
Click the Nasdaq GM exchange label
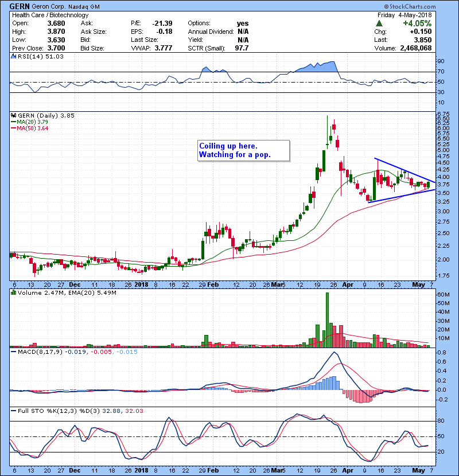pyautogui.click(x=84, y=7)
